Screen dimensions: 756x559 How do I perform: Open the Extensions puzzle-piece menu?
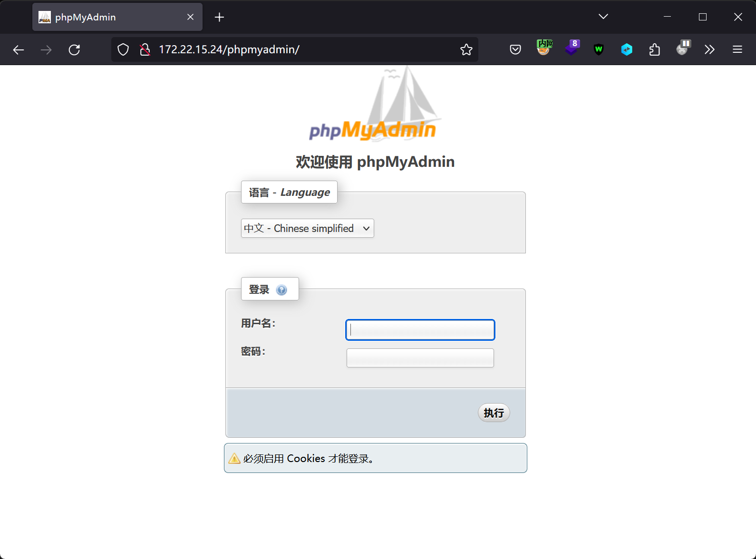point(655,49)
